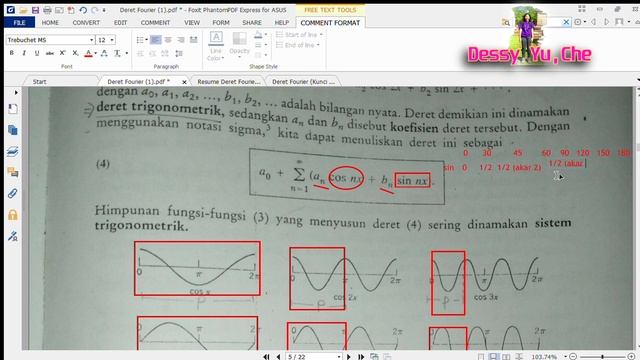The image size is (640, 360).
Task: Go to the last page
Action: 361,357
